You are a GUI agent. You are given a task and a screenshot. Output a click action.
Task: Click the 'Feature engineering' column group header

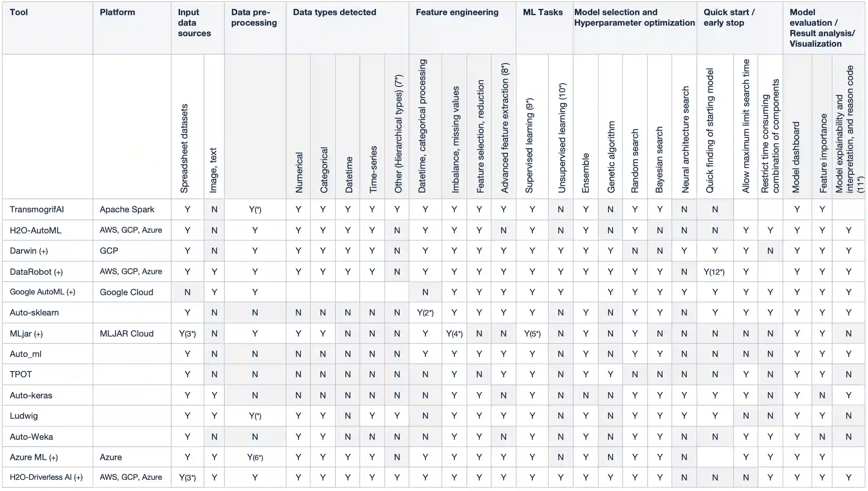click(x=457, y=12)
